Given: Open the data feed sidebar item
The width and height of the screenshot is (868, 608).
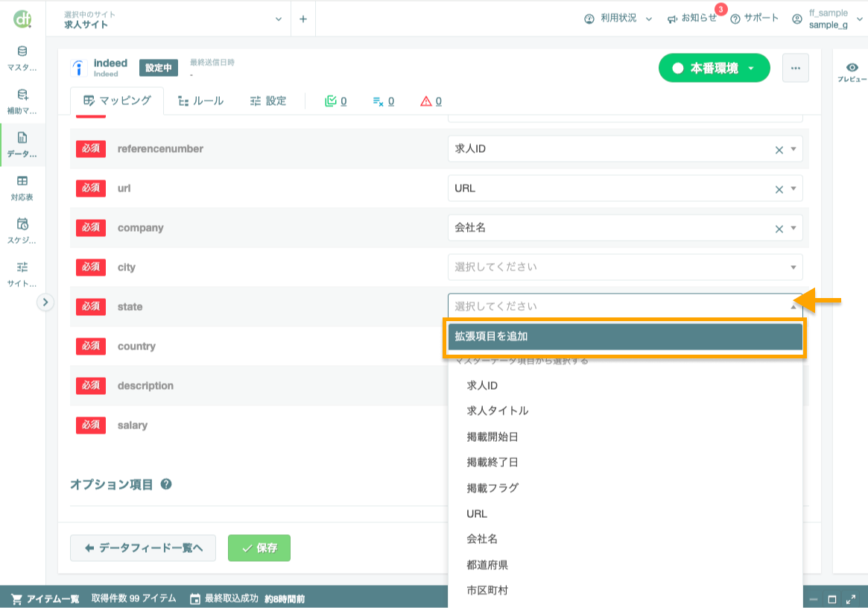Looking at the screenshot, I should click(x=22, y=145).
